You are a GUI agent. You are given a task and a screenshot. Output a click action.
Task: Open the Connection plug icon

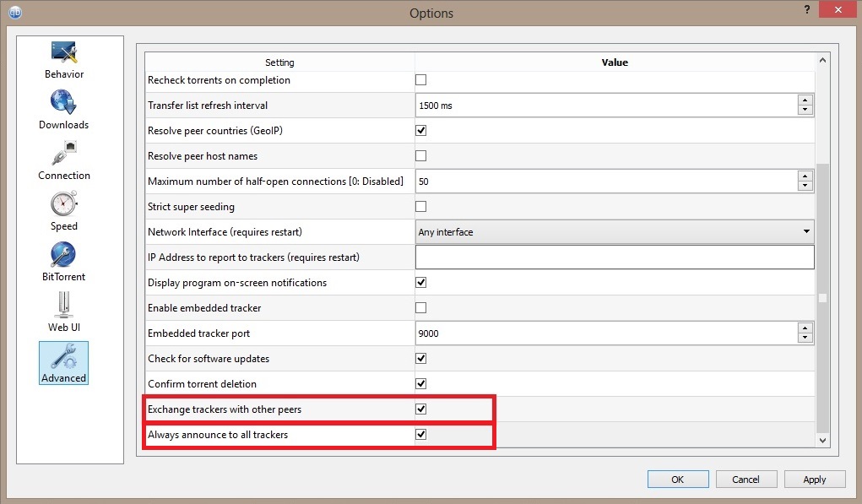pyautogui.click(x=64, y=154)
